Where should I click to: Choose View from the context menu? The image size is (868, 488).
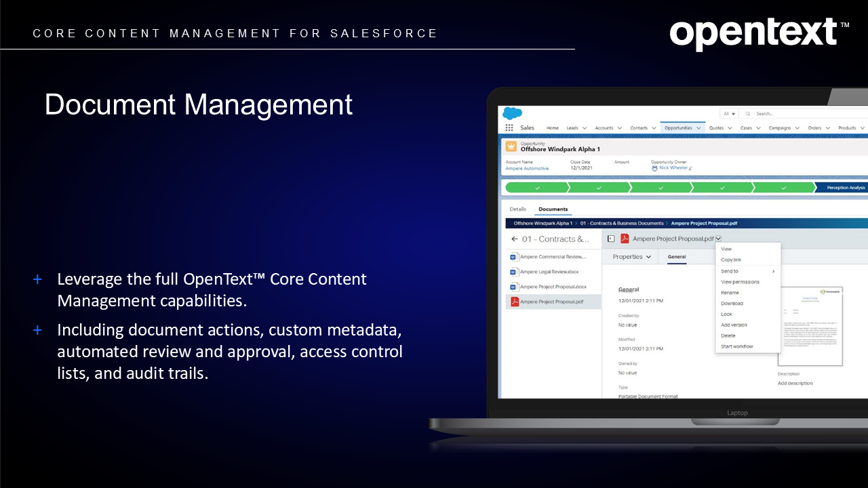(x=748, y=249)
